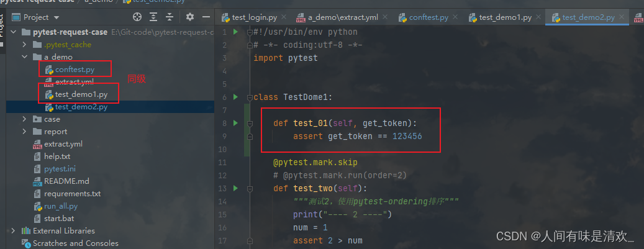Click the print("---- 2 ----") line
Viewport: 644px width, 249px height.
[343, 214]
